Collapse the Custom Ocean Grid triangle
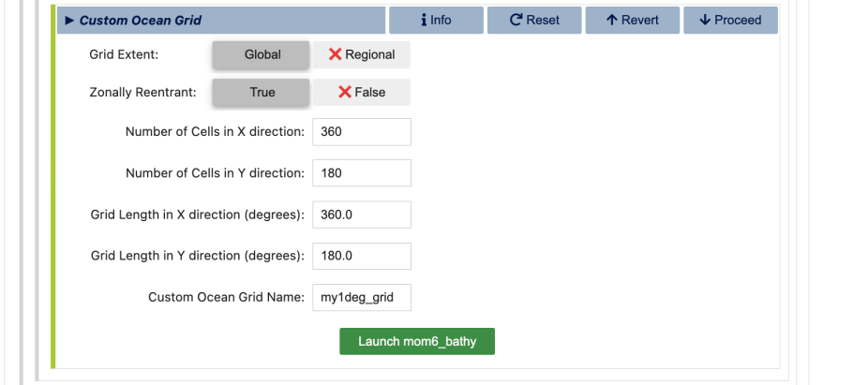This screenshot has width=868, height=385. point(69,21)
